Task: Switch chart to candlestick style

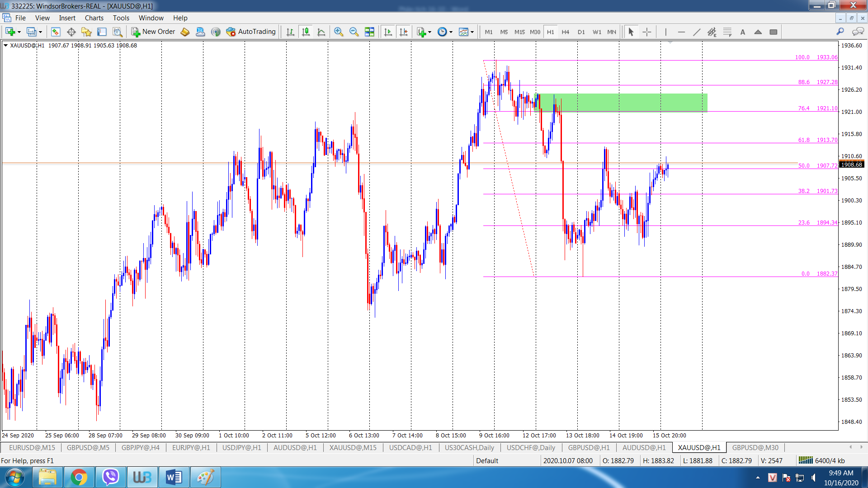Action: pyautogui.click(x=306, y=32)
